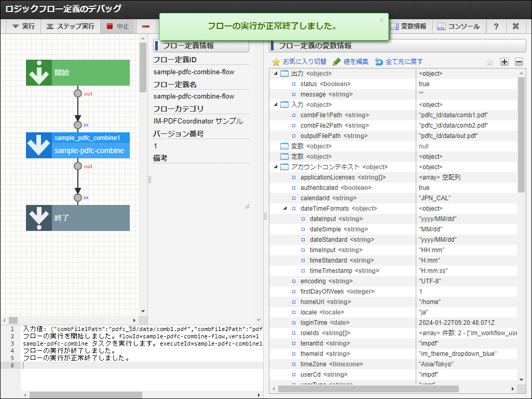The width and height of the screenshot is (532, 399).
Task: Select the 終了 end node in flow
Action: pyautogui.click(x=78, y=218)
